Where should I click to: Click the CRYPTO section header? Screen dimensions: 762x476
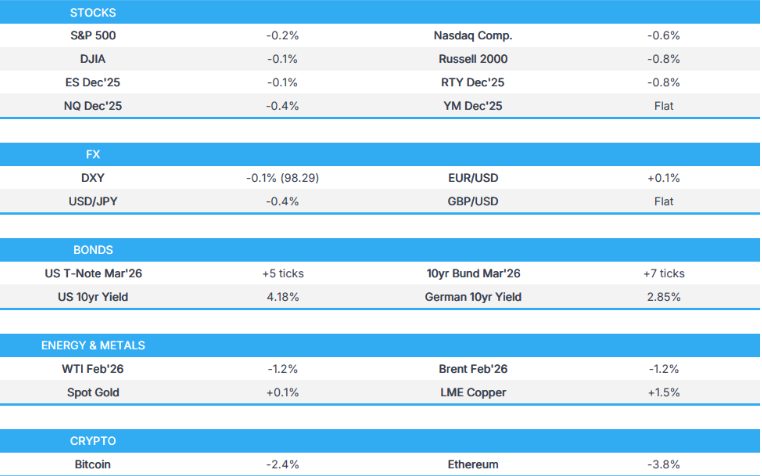point(93,441)
